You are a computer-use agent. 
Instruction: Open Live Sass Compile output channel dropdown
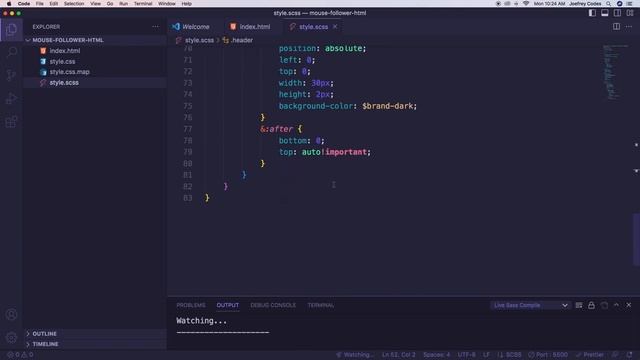pos(530,305)
